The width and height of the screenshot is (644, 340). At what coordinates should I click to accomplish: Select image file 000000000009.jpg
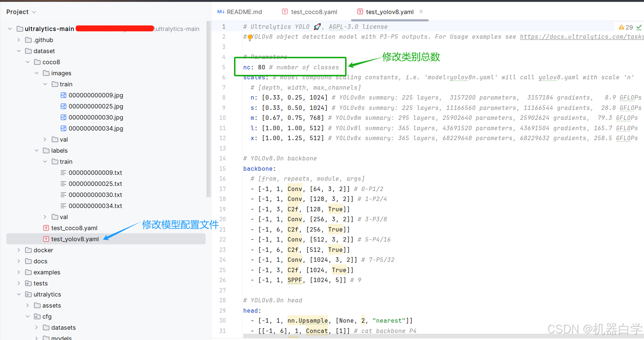[x=96, y=95]
